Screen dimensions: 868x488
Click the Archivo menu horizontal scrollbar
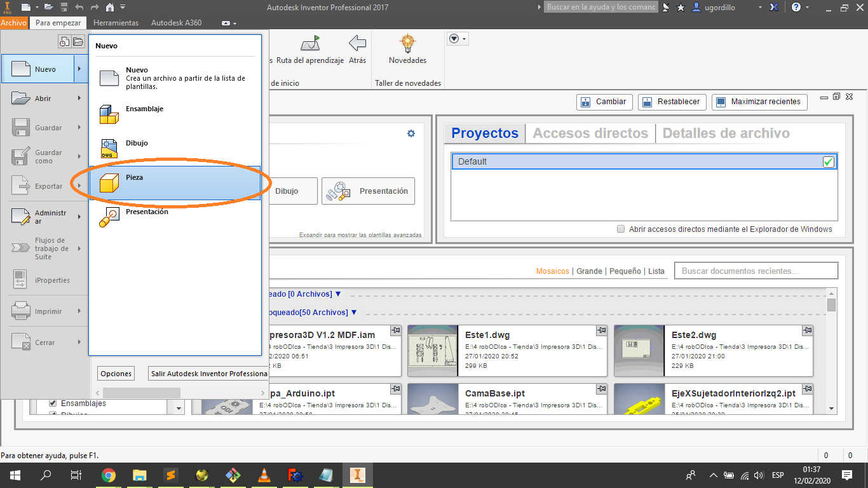141,393
